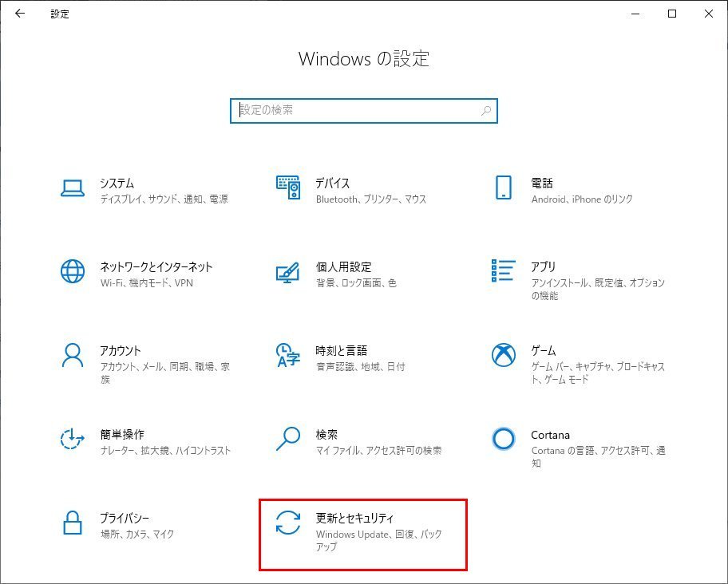Go back using the top-left arrow

[20, 14]
